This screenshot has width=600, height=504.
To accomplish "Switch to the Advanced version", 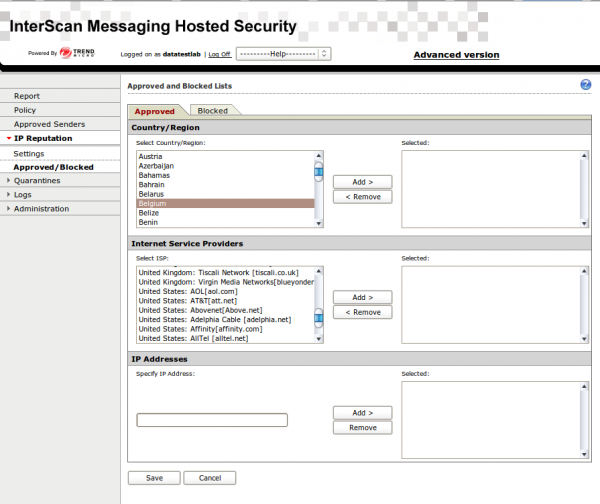I will click(x=456, y=55).
